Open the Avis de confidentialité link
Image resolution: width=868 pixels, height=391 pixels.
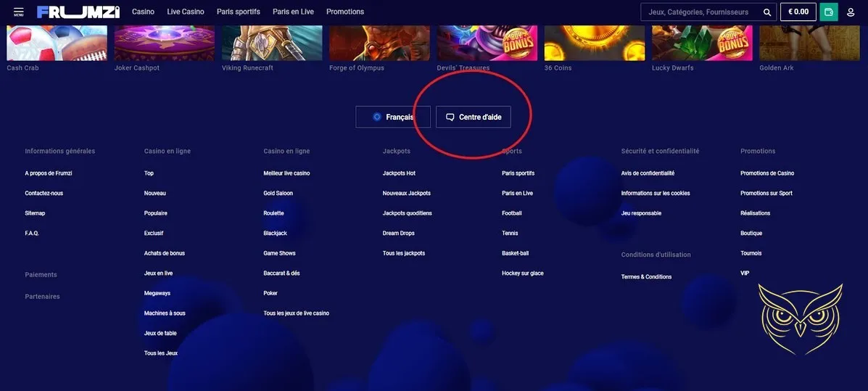[648, 173]
